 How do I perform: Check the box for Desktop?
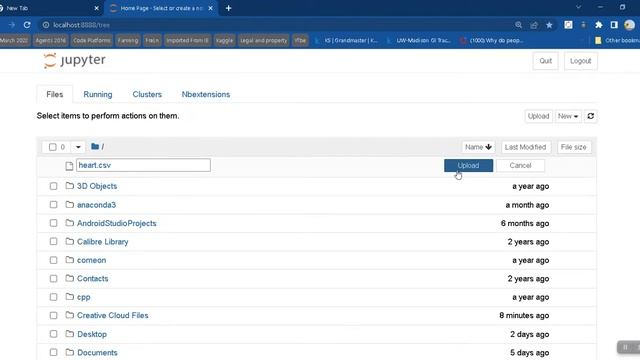[53, 334]
